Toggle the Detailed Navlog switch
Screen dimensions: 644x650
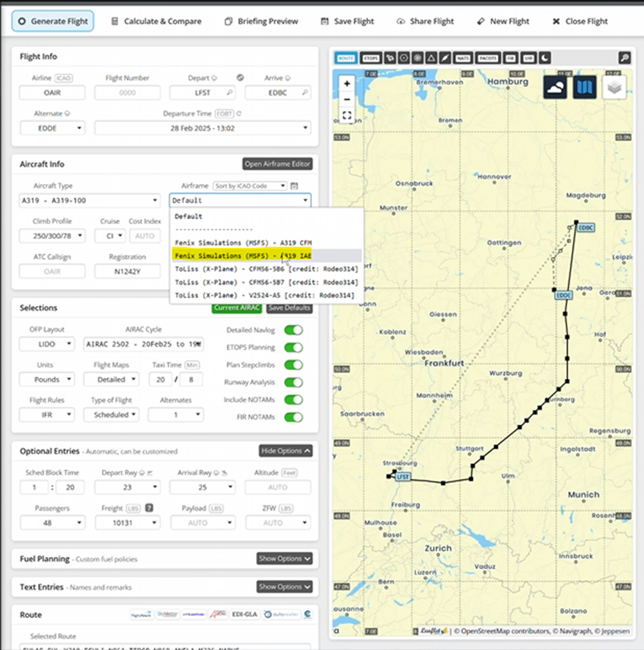click(x=294, y=330)
